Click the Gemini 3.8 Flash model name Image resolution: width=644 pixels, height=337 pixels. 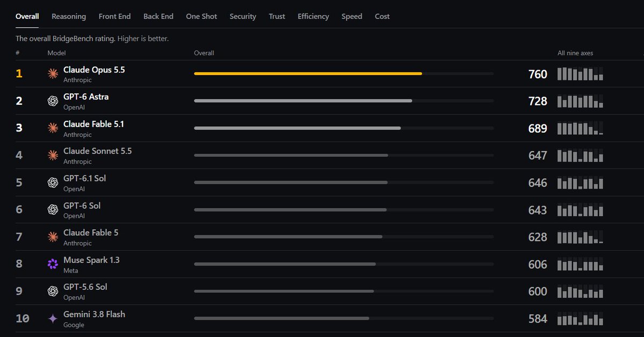pyautogui.click(x=94, y=314)
